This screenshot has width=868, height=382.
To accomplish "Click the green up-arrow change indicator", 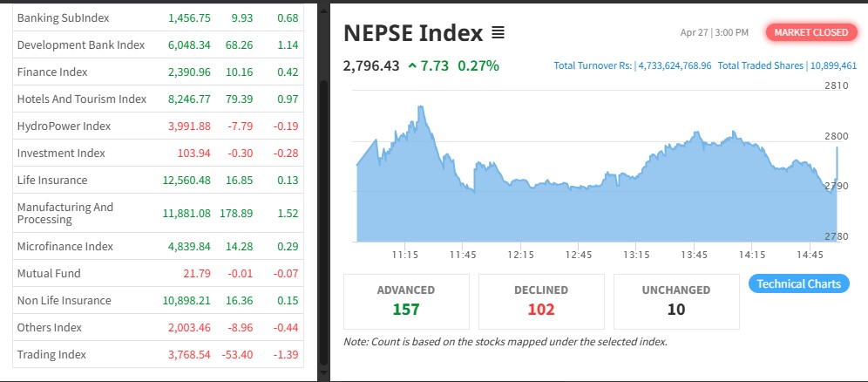I will (412, 65).
